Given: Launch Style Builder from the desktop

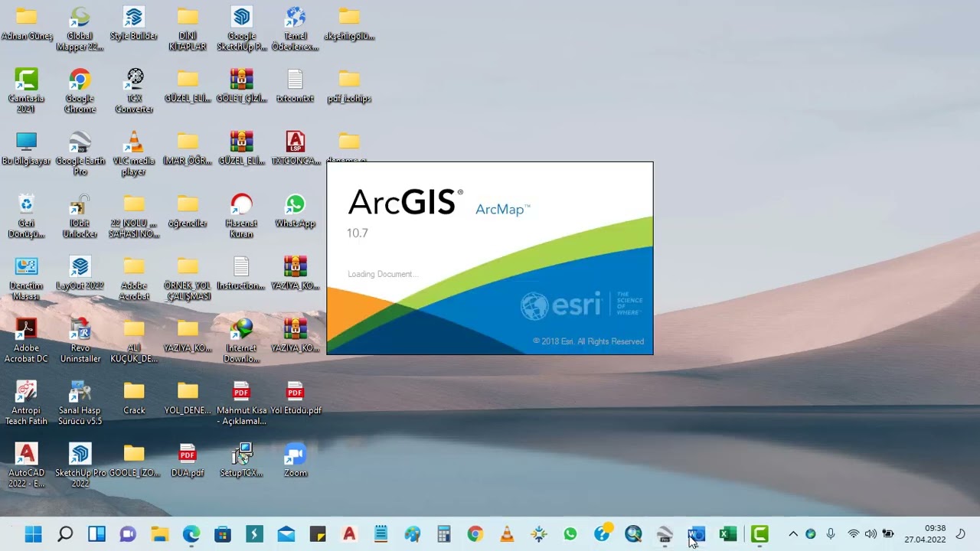Looking at the screenshot, I should tap(134, 24).
